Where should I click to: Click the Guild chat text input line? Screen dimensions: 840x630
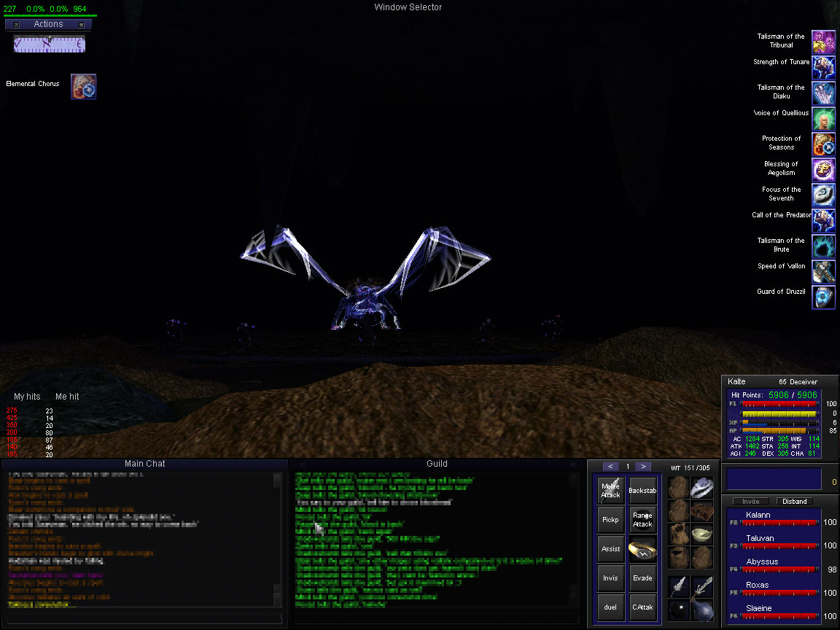[x=437, y=619]
